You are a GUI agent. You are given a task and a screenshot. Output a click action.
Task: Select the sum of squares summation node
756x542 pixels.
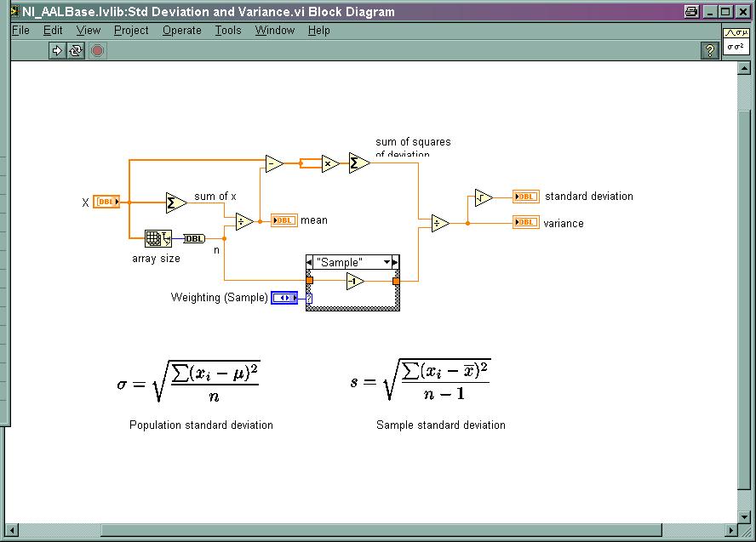359,163
